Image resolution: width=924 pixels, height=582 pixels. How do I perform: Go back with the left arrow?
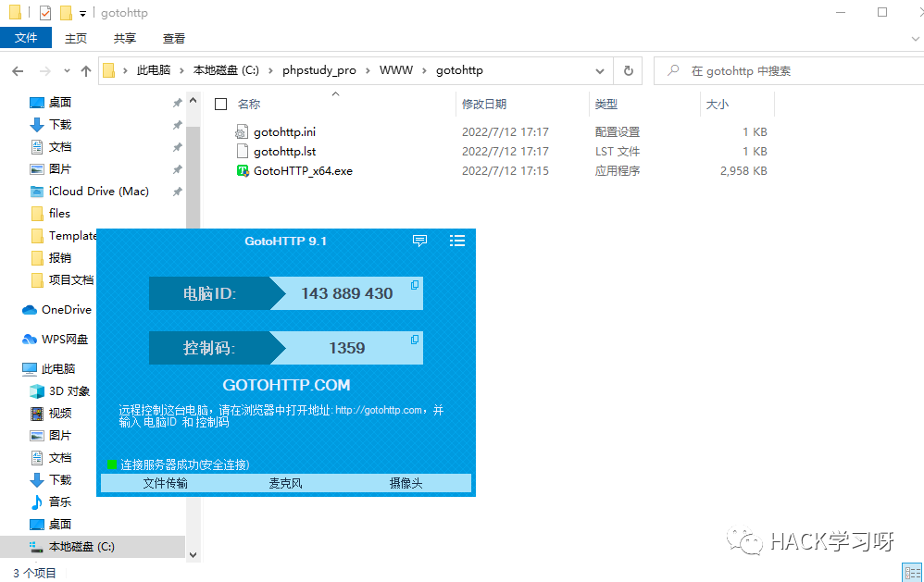pyautogui.click(x=18, y=71)
